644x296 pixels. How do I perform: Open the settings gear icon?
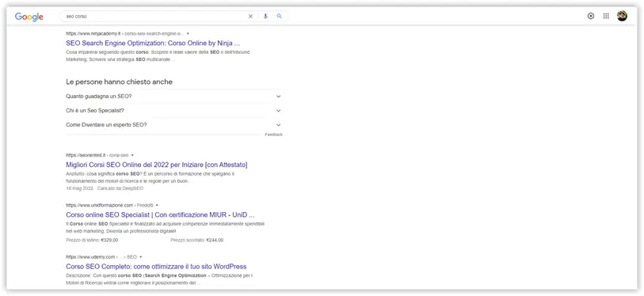pos(591,16)
